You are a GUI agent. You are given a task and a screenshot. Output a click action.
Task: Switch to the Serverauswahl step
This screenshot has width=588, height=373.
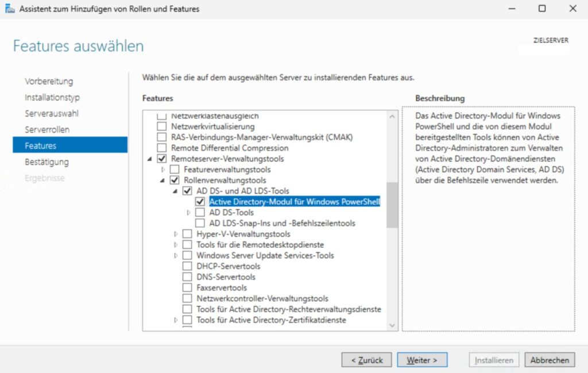pos(52,113)
